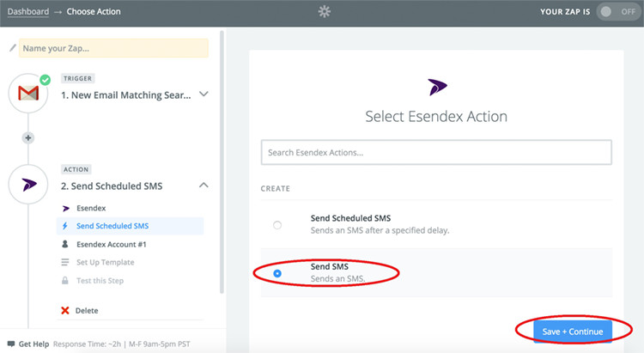Open the Send Scheduled SMS sidebar item
The image size is (644, 353).
tap(112, 226)
